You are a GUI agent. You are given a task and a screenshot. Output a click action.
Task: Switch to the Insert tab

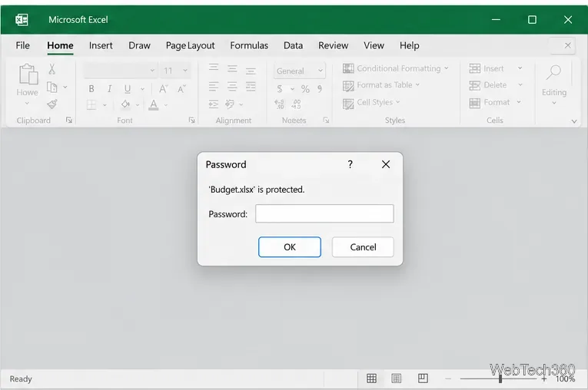(101, 45)
